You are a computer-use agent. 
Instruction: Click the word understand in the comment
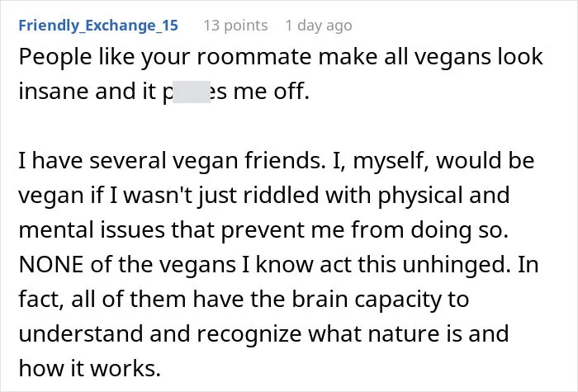(81, 333)
